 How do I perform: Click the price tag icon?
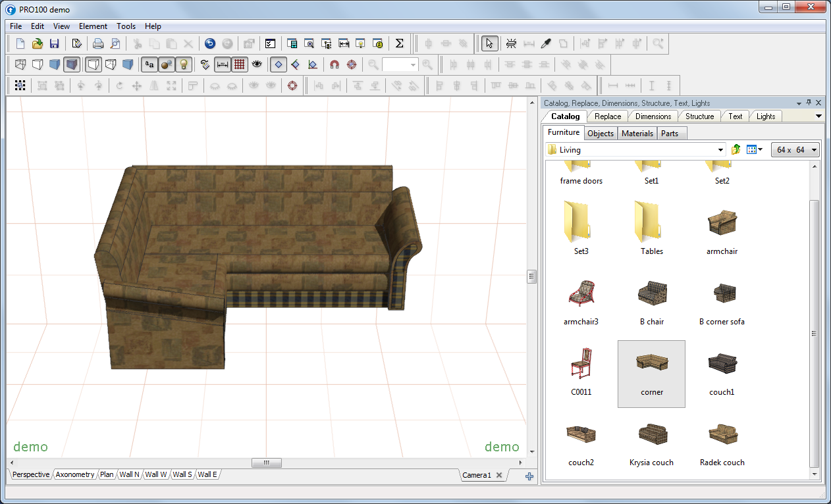coord(205,64)
